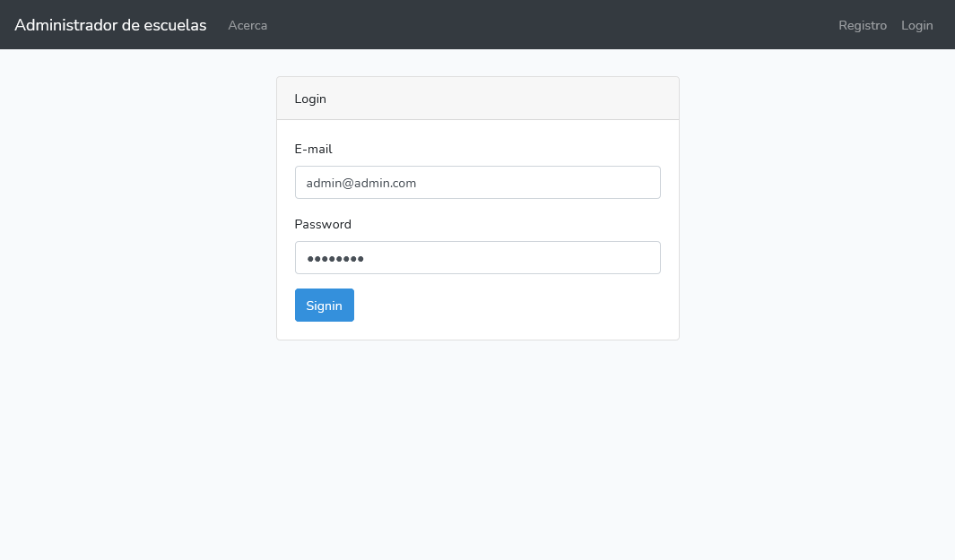Open the Login link in navbar
This screenshot has height=560, width=955.
(916, 25)
